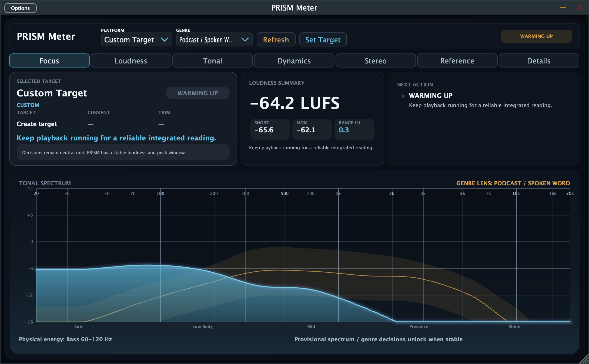The width and height of the screenshot is (589, 364).
Task: Click the Set Target button
Action: click(323, 40)
